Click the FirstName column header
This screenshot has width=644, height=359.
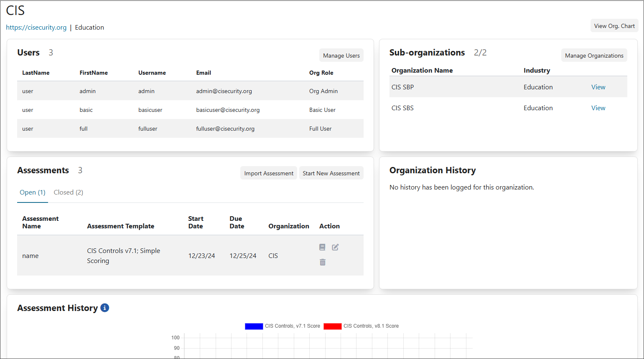click(x=94, y=73)
